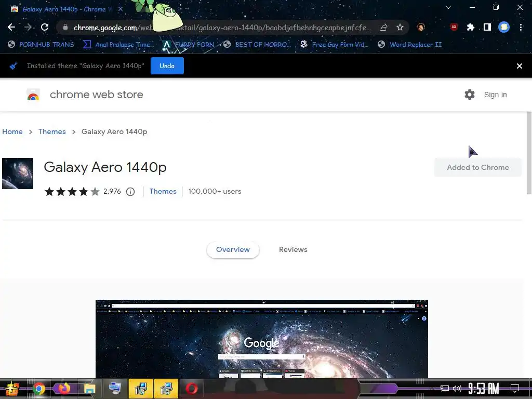Open the tab search chevron
The height and width of the screenshot is (399, 532).
(448, 7)
